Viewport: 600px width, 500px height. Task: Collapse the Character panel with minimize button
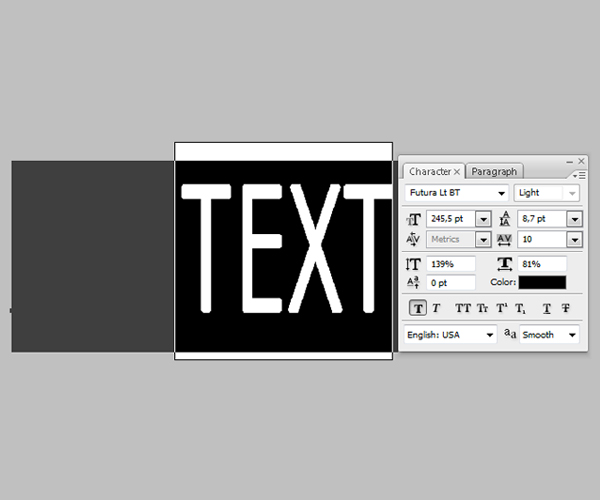pyautogui.click(x=569, y=162)
